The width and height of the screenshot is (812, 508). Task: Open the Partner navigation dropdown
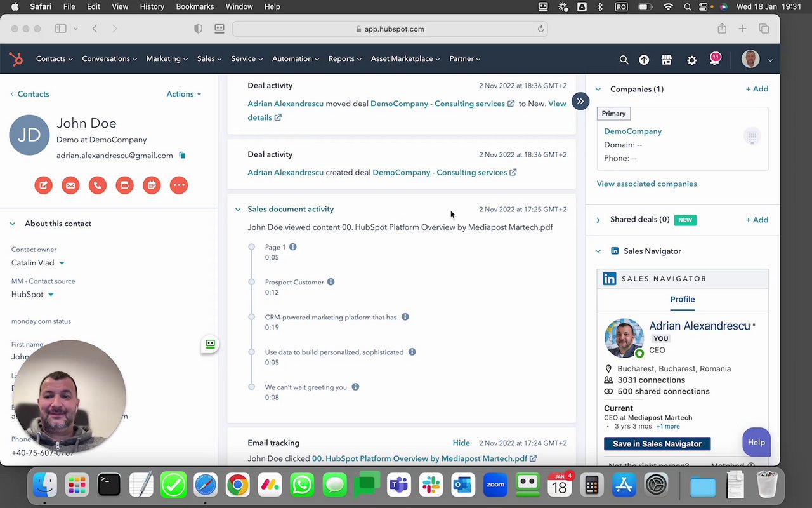coord(465,59)
